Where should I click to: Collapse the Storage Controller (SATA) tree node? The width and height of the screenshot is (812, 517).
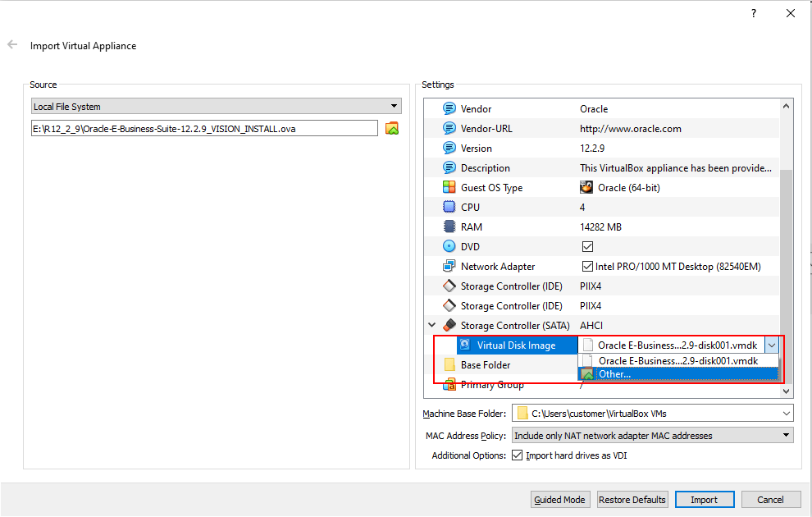point(432,326)
